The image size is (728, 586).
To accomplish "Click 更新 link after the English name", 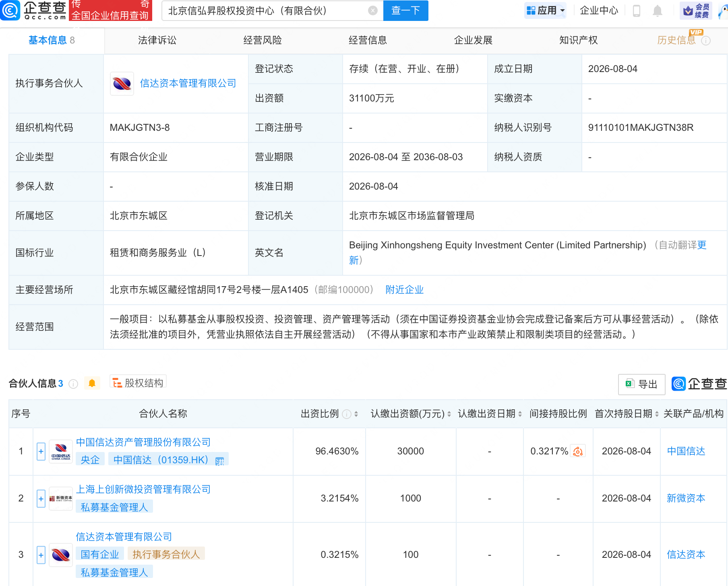I will (702, 245).
